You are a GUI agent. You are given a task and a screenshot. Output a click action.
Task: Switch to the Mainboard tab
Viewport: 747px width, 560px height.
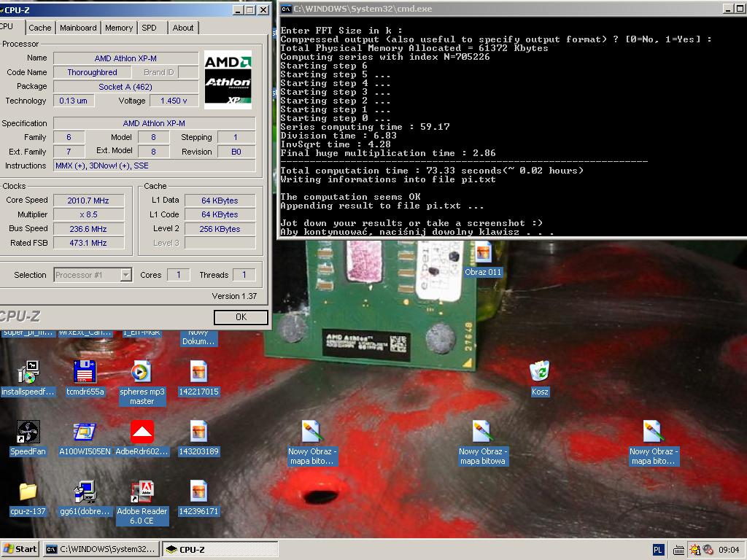[78, 28]
